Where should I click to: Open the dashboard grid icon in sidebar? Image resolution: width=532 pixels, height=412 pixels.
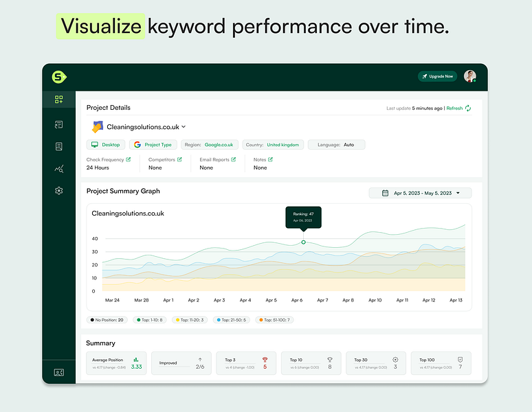pyautogui.click(x=58, y=100)
